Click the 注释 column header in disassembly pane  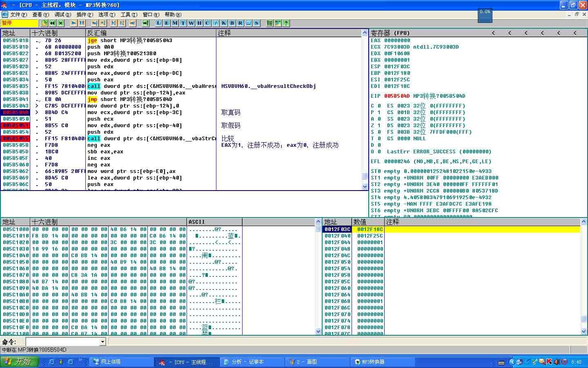289,33
